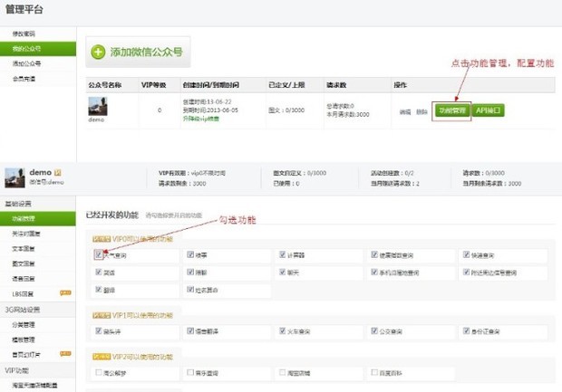Click the 操作 column header
The width and height of the screenshot is (562, 392).
click(x=400, y=85)
